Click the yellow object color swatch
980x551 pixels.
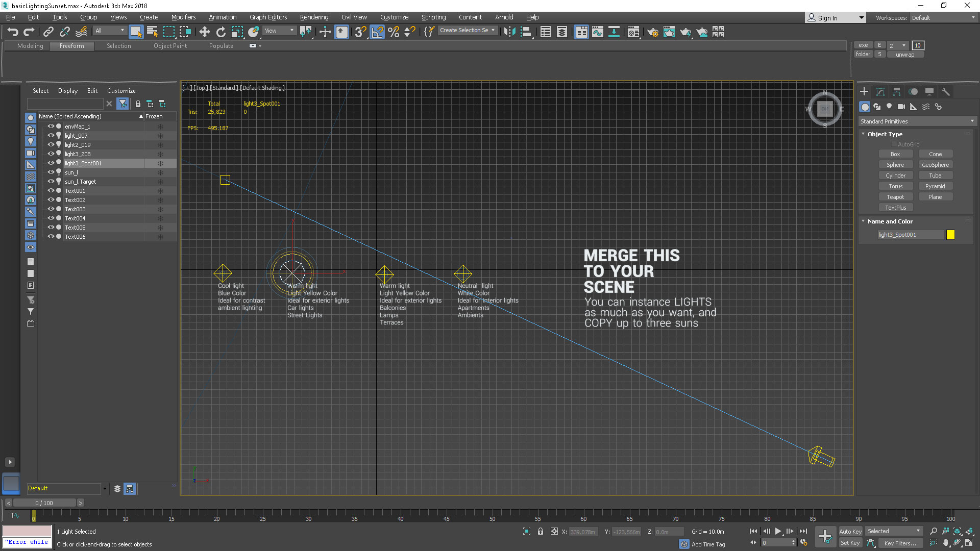tap(950, 235)
